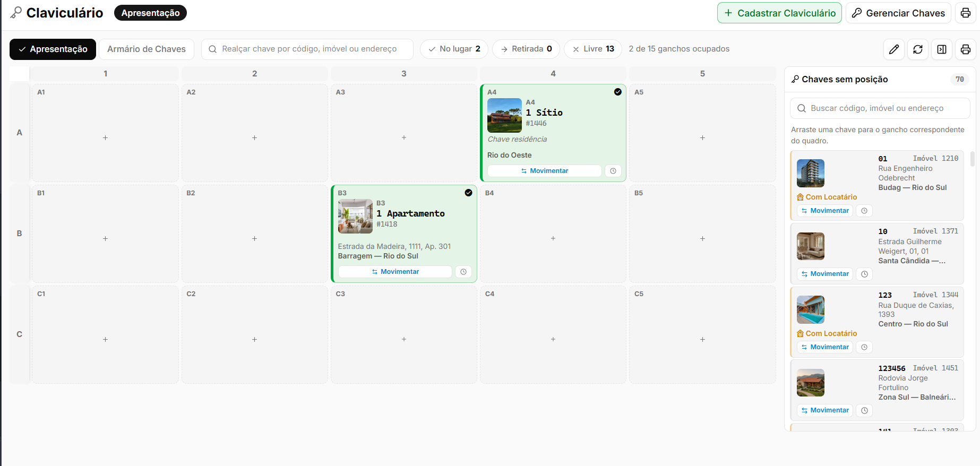Click Movimentar on the Apartamento B3 card
Viewport: 980px width, 466px height.
coord(396,272)
